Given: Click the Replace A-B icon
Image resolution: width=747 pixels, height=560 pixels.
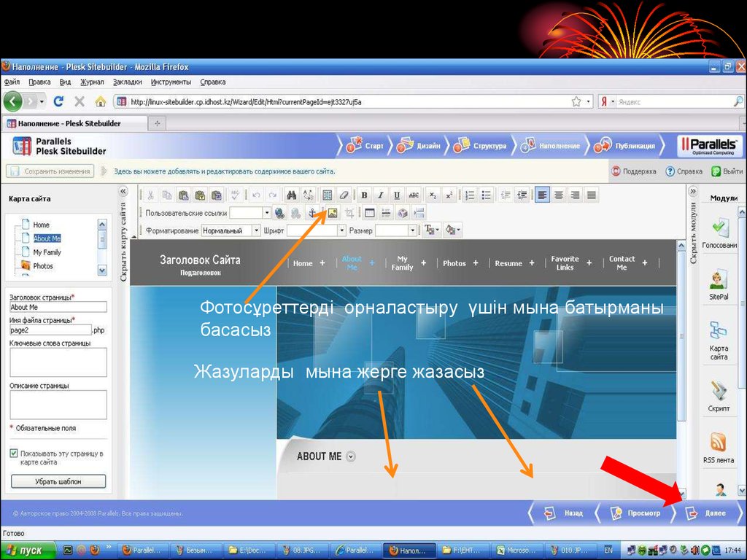Looking at the screenshot, I should click(309, 195).
